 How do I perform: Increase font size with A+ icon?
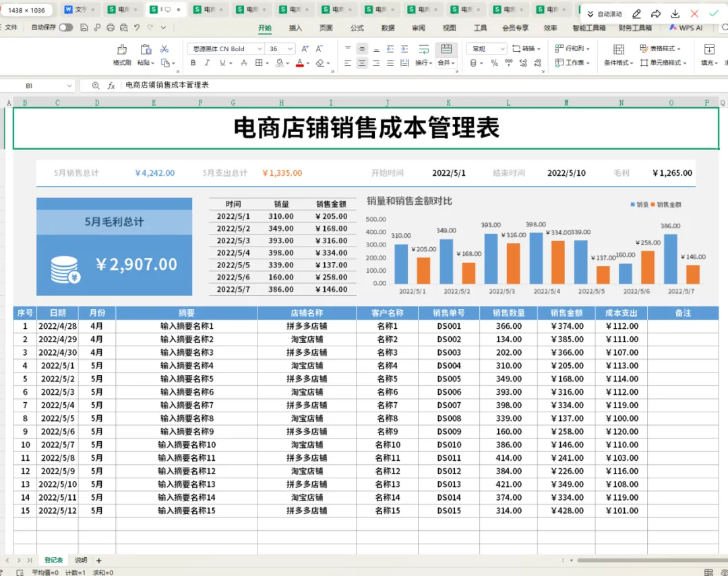[x=305, y=49]
